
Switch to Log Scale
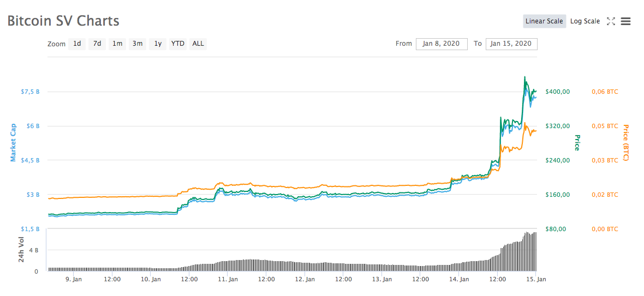pos(585,21)
